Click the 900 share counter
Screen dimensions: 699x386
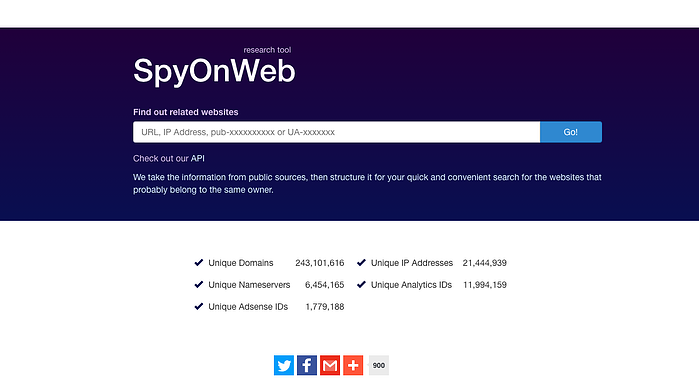click(378, 365)
